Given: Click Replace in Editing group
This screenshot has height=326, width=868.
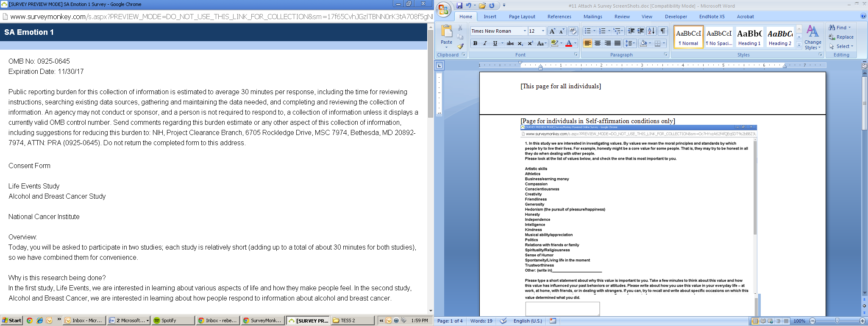Looking at the screenshot, I should tap(841, 37).
